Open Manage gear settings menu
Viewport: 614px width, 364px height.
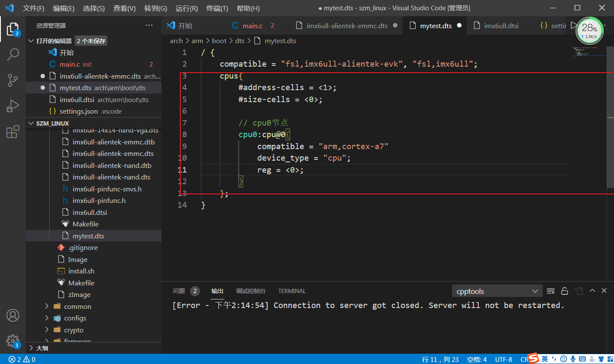(x=13, y=341)
